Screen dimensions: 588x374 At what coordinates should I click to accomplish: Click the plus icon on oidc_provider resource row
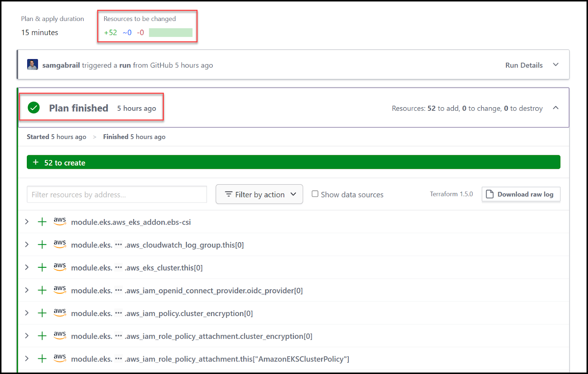[42, 290]
